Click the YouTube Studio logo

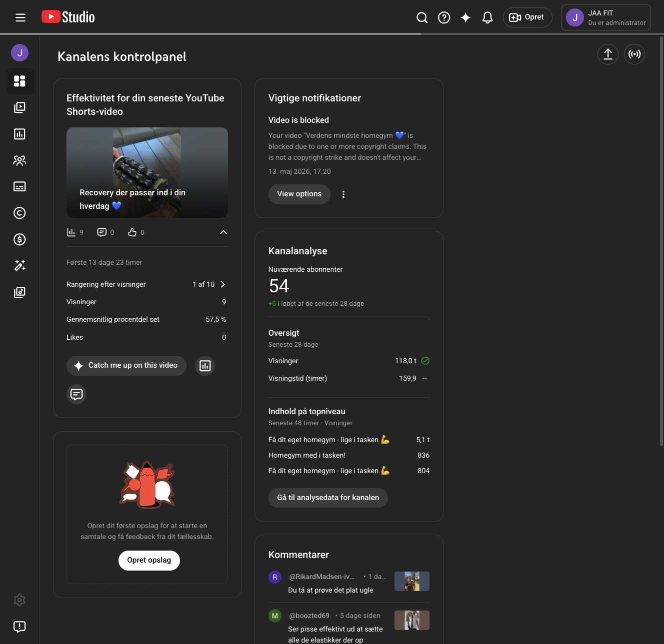68,17
